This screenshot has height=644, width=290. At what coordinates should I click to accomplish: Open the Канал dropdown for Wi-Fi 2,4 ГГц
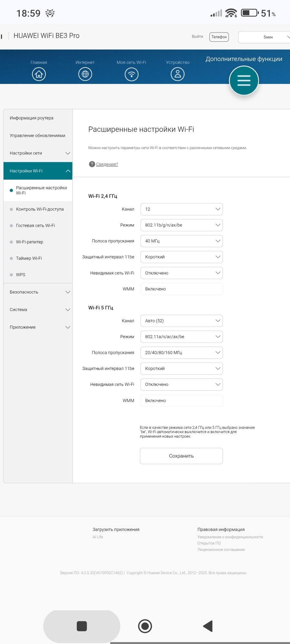click(182, 209)
